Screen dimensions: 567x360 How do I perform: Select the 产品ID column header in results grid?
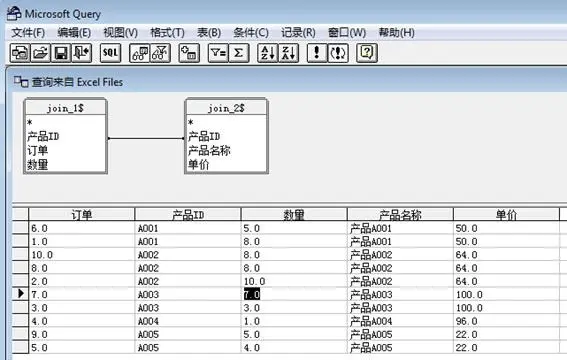pyautogui.click(x=188, y=215)
